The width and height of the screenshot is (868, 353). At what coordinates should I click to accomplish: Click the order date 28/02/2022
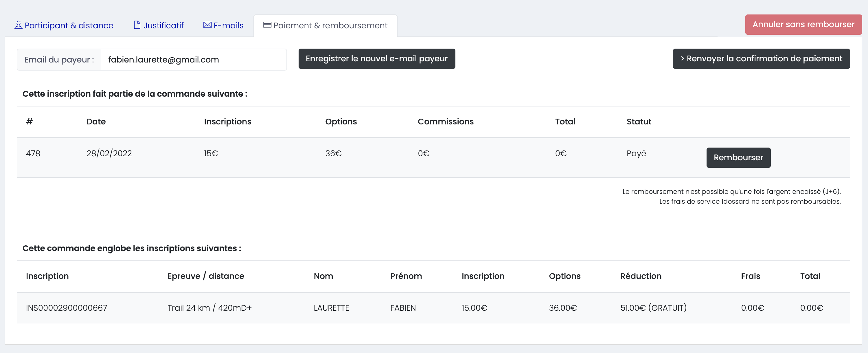109,153
